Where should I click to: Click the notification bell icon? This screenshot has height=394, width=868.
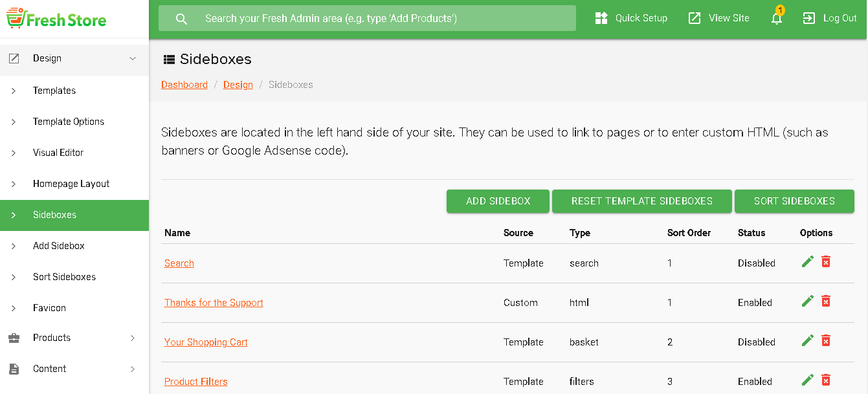[777, 19]
